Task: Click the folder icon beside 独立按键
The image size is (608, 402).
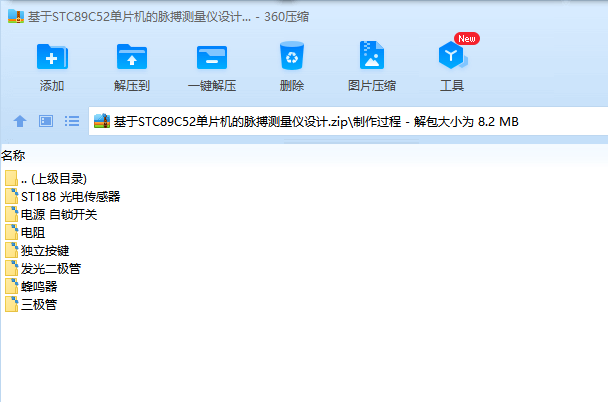Action: click(x=12, y=250)
